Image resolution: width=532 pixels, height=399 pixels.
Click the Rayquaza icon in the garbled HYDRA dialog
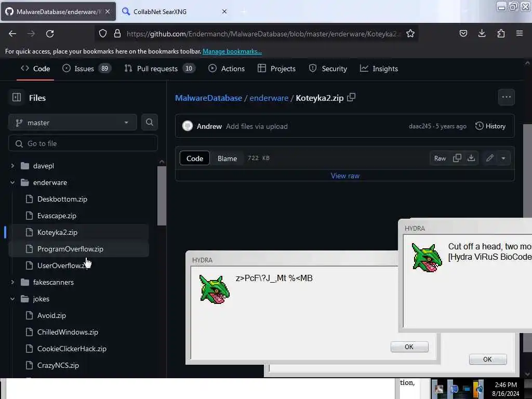[215, 289]
